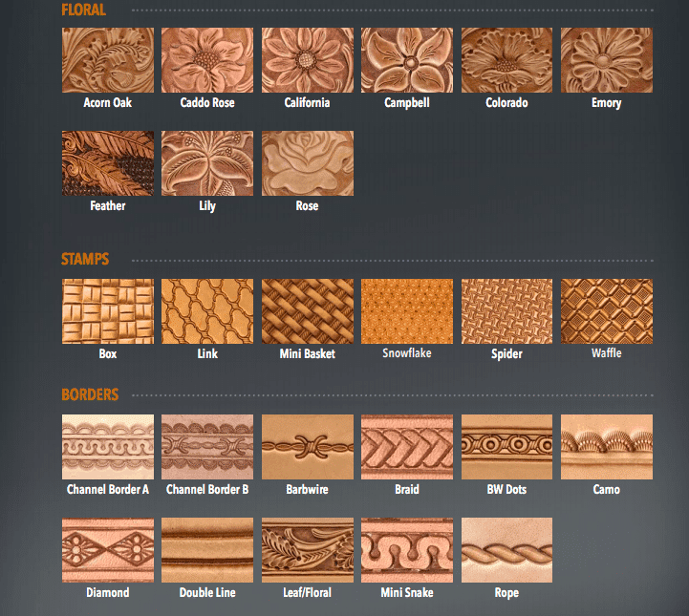The image size is (689, 616).
Task: Pick the Mini Basket stamp thumbnail
Action: pos(308,311)
